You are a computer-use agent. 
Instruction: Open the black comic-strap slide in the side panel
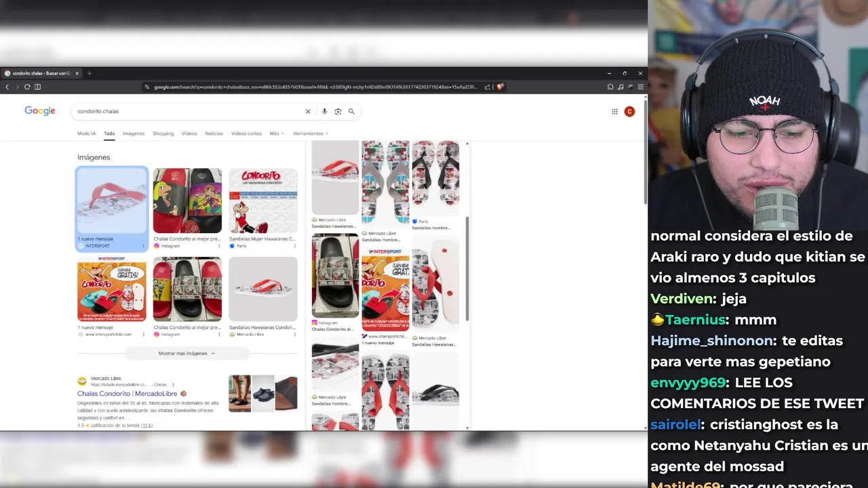(x=335, y=276)
